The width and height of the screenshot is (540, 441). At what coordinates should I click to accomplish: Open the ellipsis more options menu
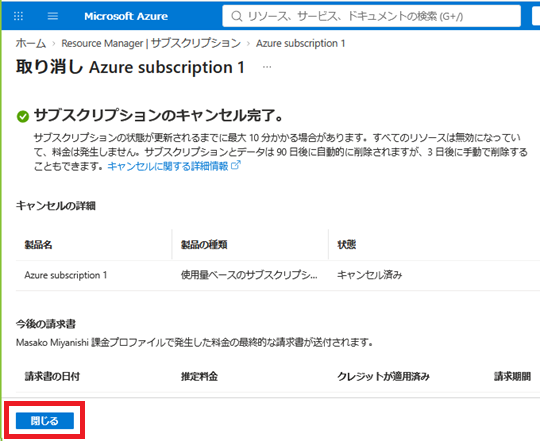[267, 67]
